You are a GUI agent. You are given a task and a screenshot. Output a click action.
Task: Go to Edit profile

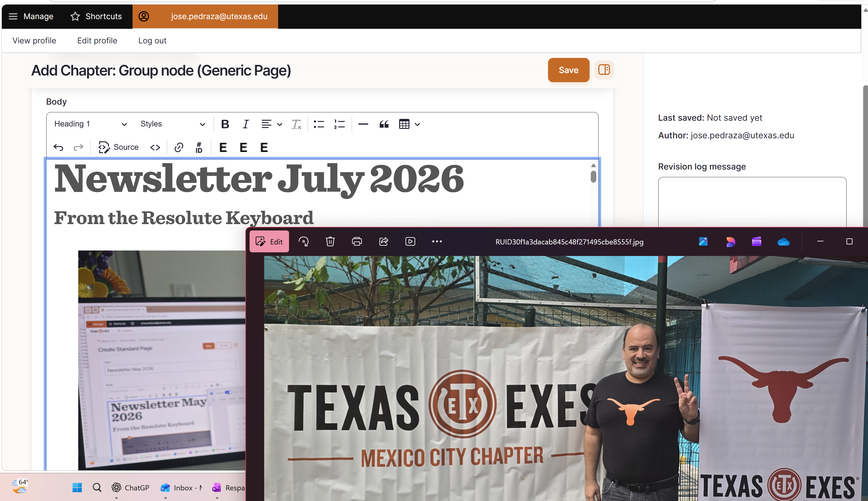[97, 41]
